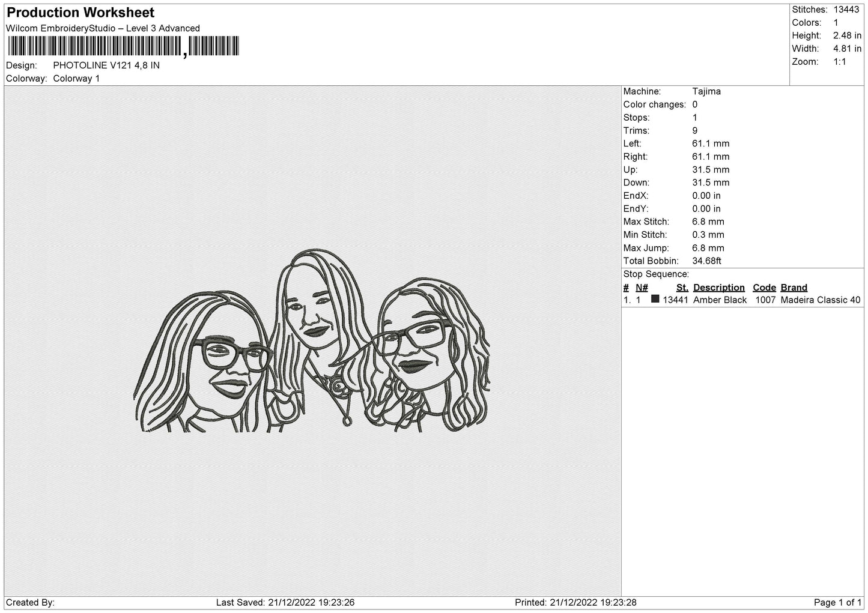This screenshot has height=613, width=868.
Task: Click the Max Jump value 6.8 mm
Action: click(708, 248)
